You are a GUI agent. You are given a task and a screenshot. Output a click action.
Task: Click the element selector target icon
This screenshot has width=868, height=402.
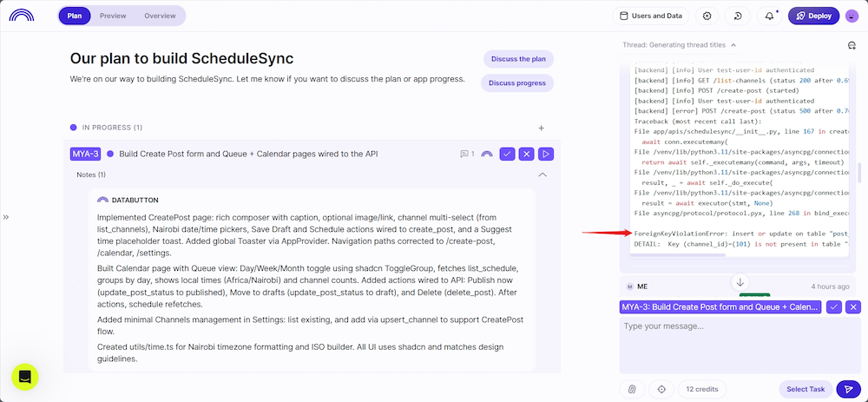pyautogui.click(x=661, y=389)
